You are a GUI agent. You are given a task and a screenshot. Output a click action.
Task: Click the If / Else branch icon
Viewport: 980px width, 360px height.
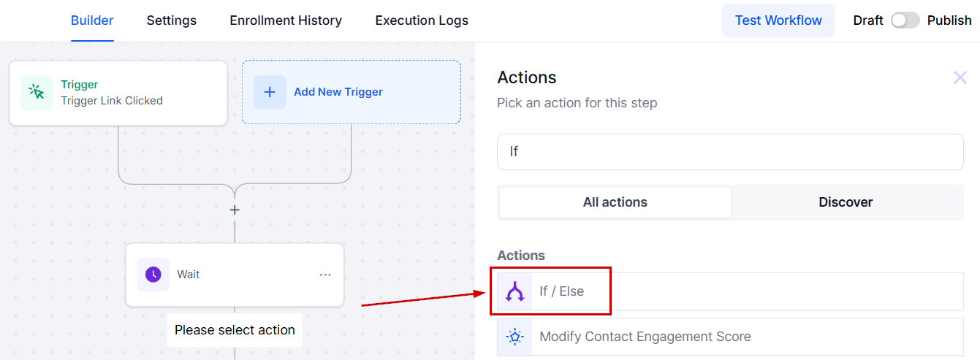(515, 291)
